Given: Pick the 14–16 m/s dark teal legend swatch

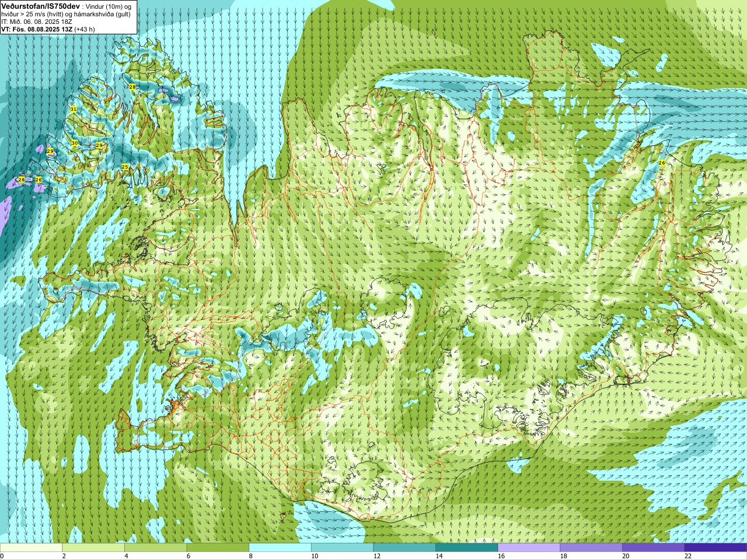Looking at the screenshot, I should pos(467,548).
